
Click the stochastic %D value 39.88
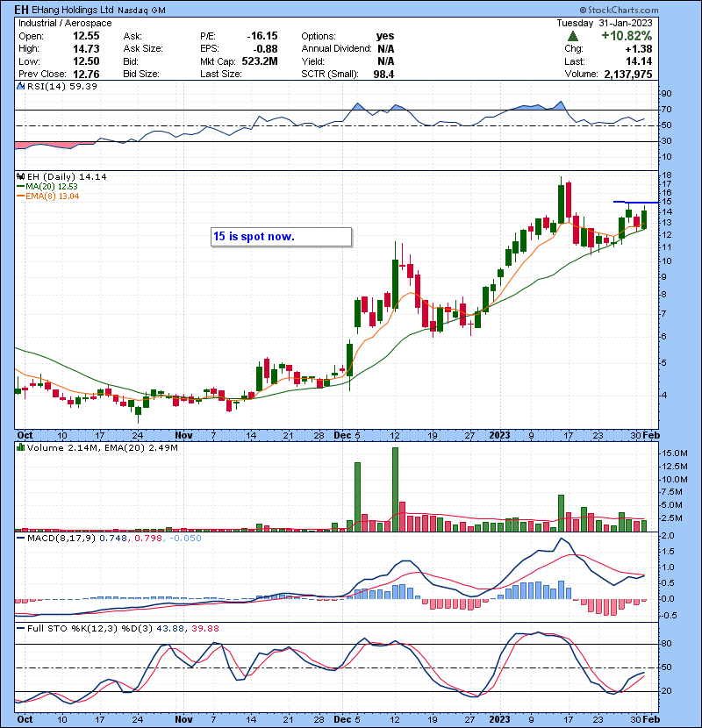point(204,628)
